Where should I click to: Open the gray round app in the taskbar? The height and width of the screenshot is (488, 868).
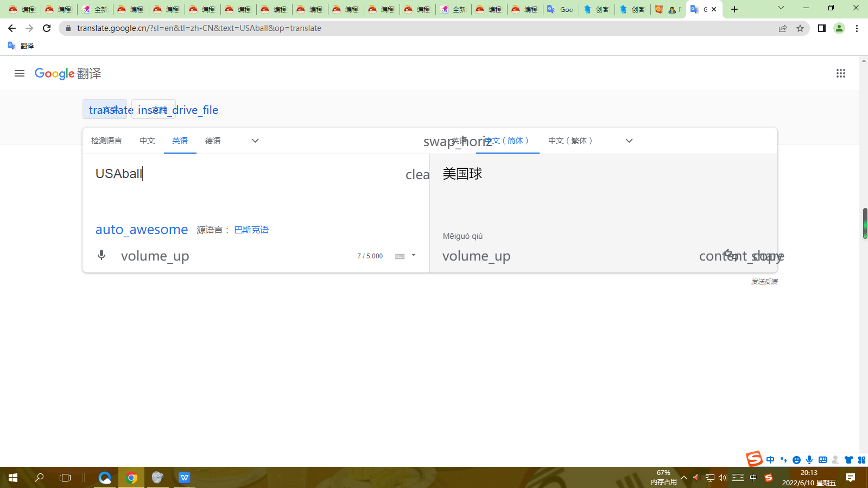pos(157,478)
